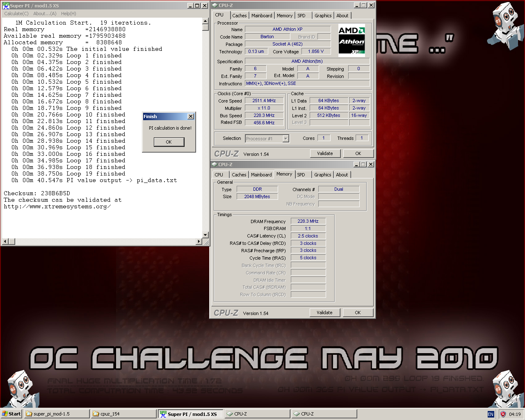Minimize the Super PI window
The width and height of the screenshot is (525, 420).
click(x=191, y=5)
